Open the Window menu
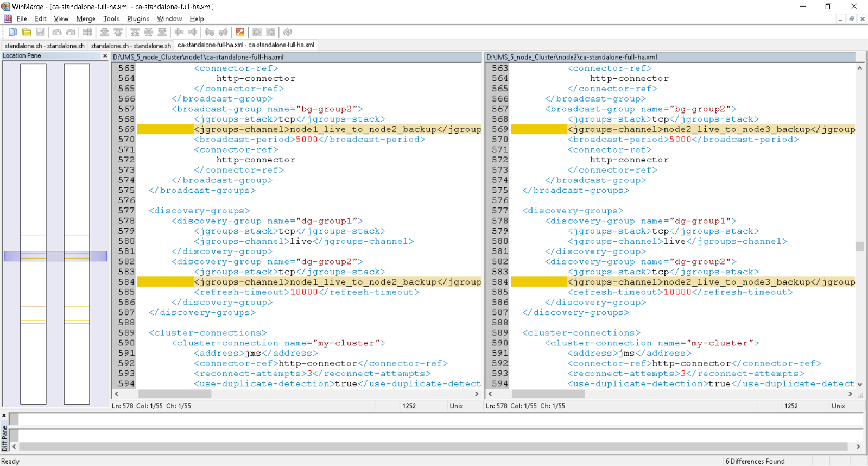The height and width of the screenshot is (466, 868). pyautogui.click(x=169, y=18)
